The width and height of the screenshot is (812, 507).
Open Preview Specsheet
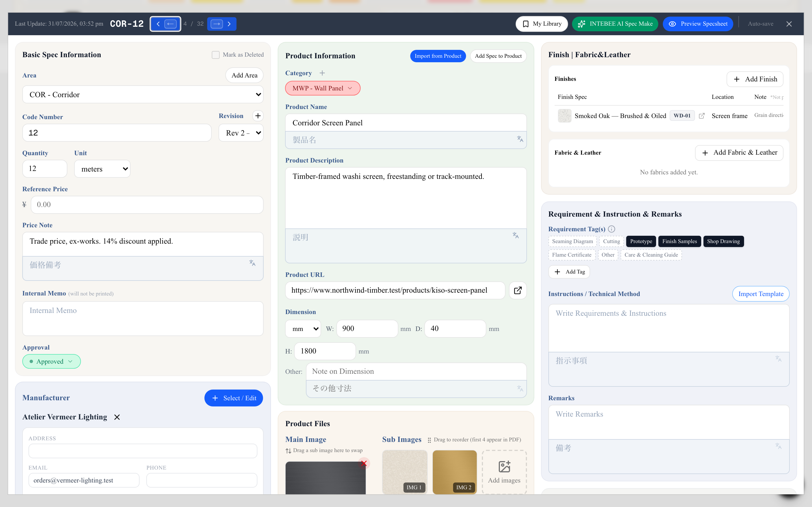click(x=698, y=24)
